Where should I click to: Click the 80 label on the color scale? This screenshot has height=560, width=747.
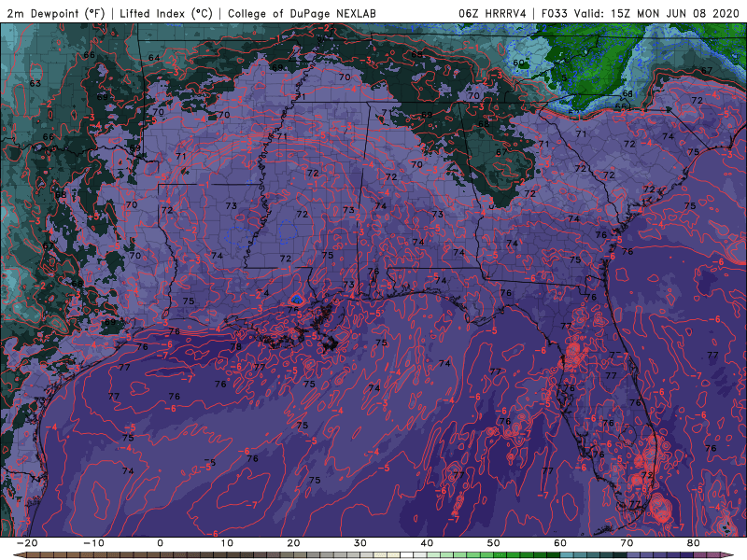point(694,543)
